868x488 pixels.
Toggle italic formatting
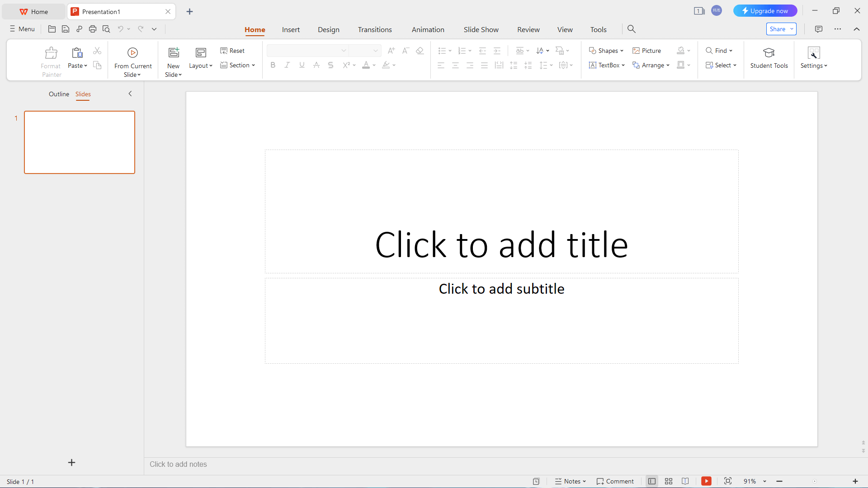[287, 65]
